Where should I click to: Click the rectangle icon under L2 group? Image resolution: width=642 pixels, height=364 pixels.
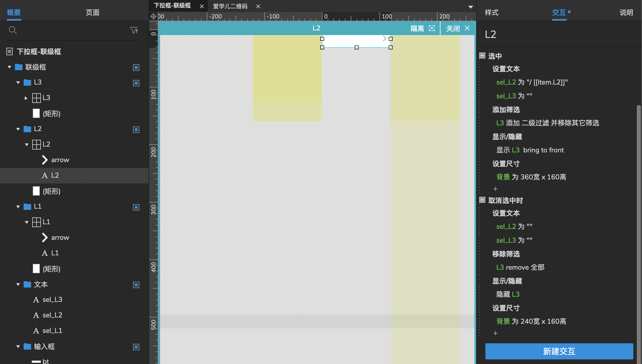point(36,191)
